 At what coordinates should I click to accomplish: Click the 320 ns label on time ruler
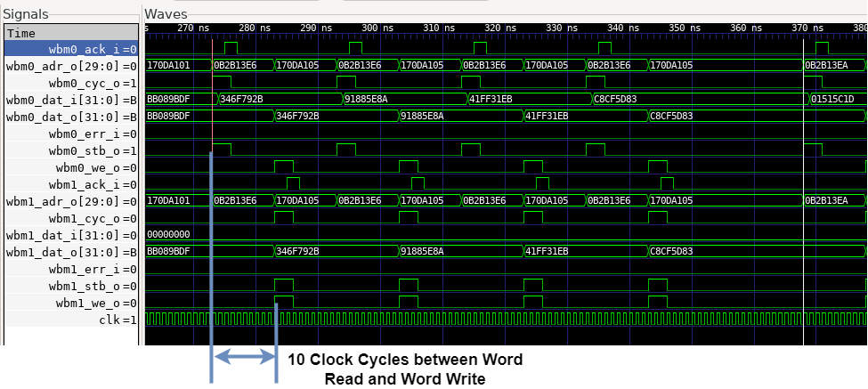point(500,28)
